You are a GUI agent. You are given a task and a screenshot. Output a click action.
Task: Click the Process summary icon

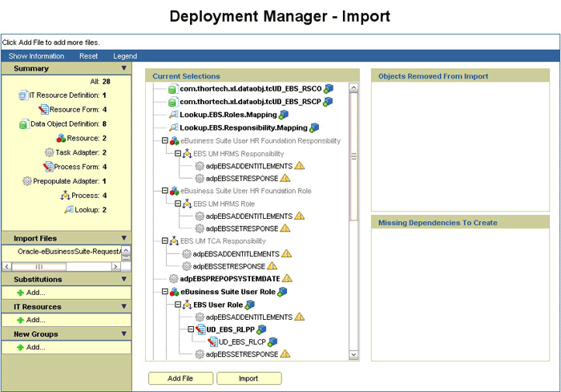66,196
